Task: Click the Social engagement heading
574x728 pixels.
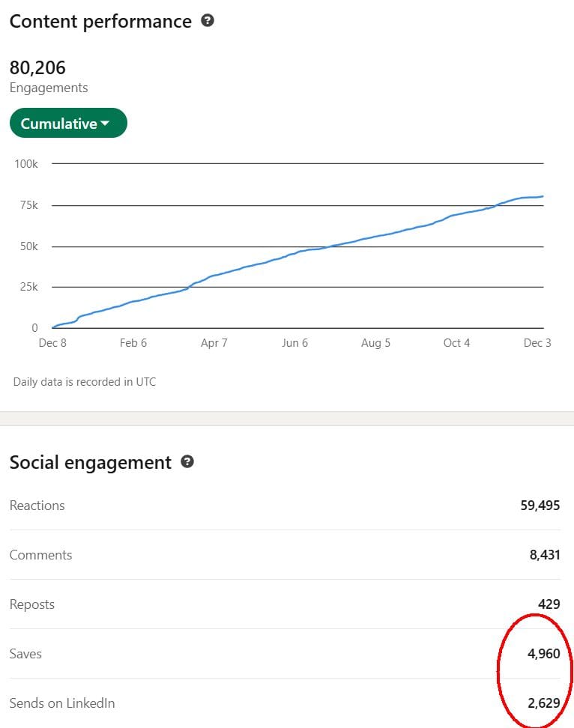Action: click(91, 462)
